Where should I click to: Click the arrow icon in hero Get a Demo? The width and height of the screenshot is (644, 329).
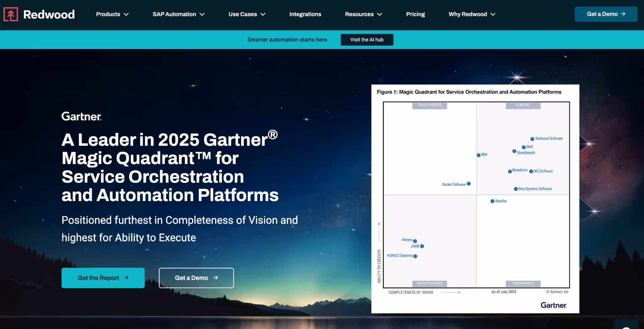pyautogui.click(x=215, y=277)
